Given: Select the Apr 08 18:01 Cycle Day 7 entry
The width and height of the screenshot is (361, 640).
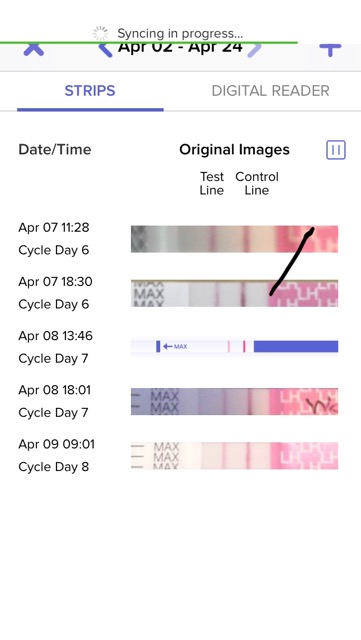Looking at the screenshot, I should (x=54, y=401).
